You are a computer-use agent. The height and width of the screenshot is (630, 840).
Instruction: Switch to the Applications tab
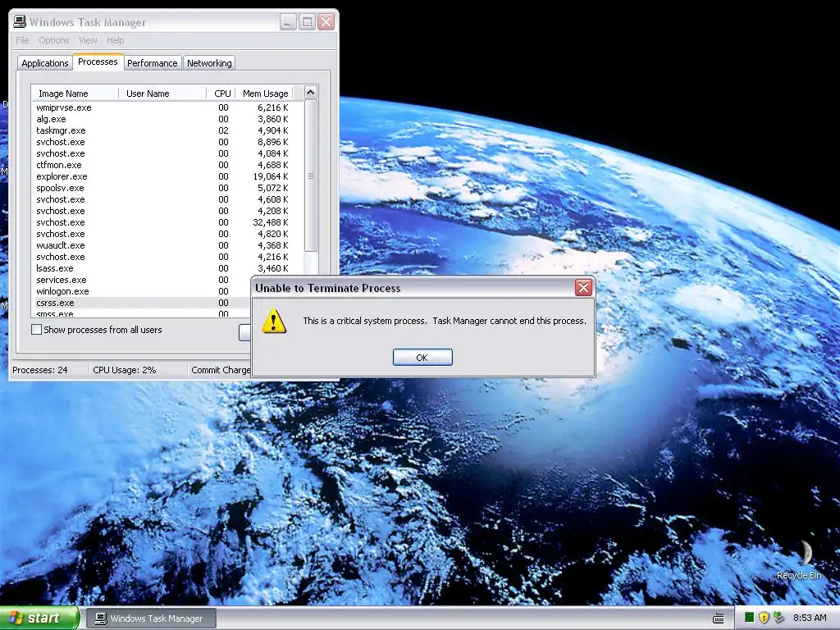(45, 63)
